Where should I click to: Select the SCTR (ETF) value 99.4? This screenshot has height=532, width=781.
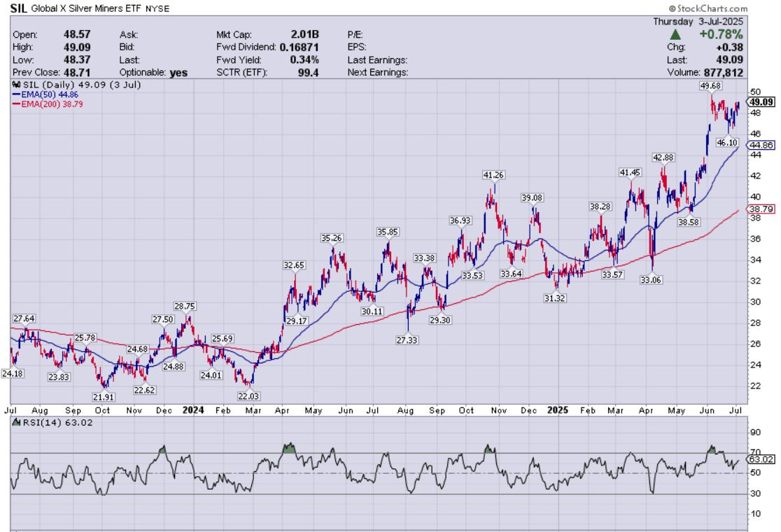coord(309,73)
